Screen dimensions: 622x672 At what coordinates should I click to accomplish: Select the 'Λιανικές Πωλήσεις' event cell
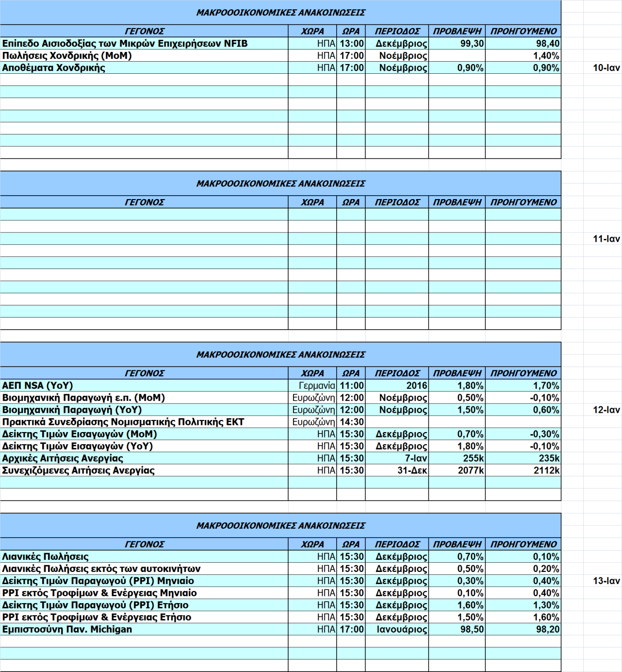144,556
